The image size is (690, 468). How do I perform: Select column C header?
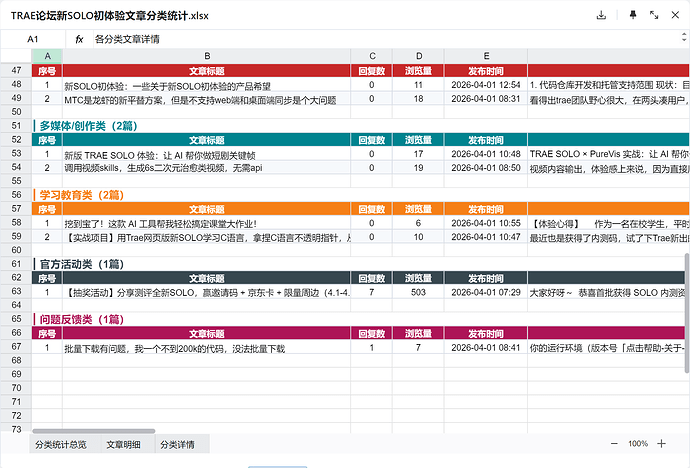[x=372, y=56]
